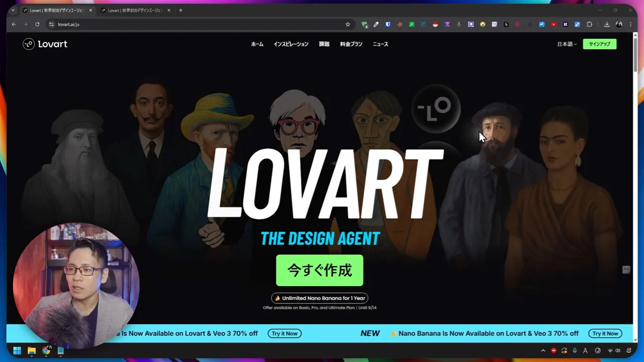Open the インスピレーション nav item
Image resolution: width=644 pixels, height=362 pixels.
click(291, 44)
